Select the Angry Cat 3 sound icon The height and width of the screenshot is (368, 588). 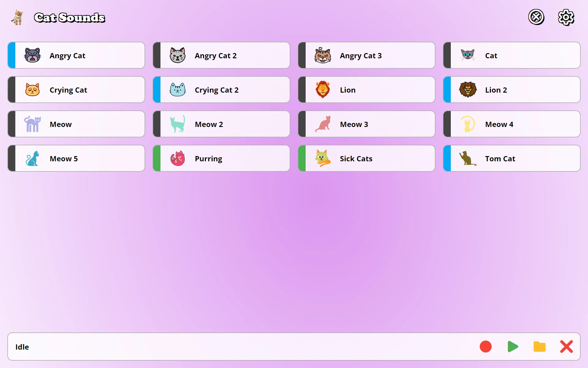[x=322, y=55]
